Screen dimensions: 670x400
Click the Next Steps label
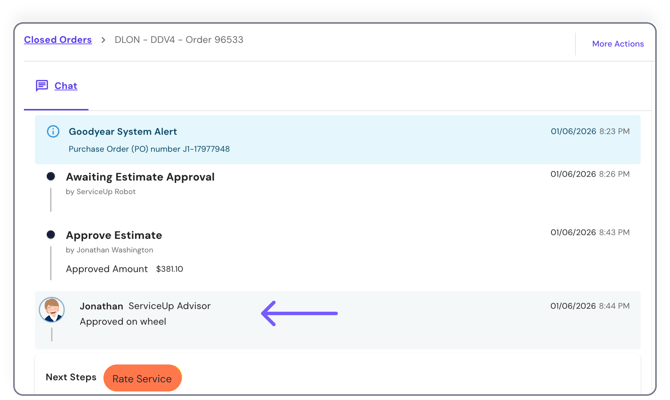coord(71,378)
